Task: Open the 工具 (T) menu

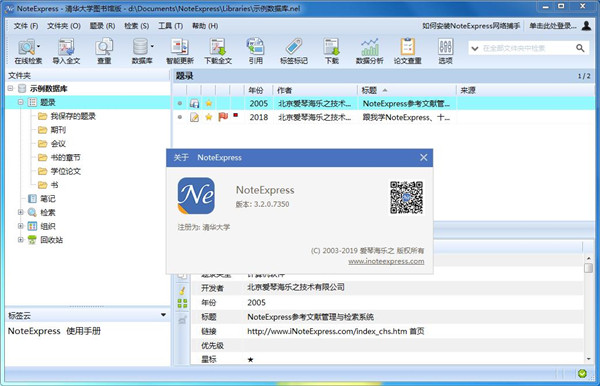Action: click(x=170, y=26)
